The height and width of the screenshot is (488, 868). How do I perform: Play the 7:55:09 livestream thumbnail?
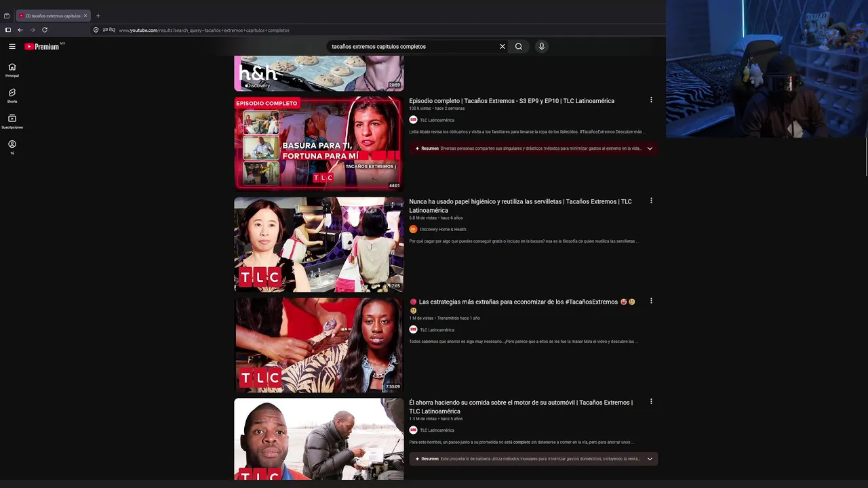pyautogui.click(x=319, y=345)
